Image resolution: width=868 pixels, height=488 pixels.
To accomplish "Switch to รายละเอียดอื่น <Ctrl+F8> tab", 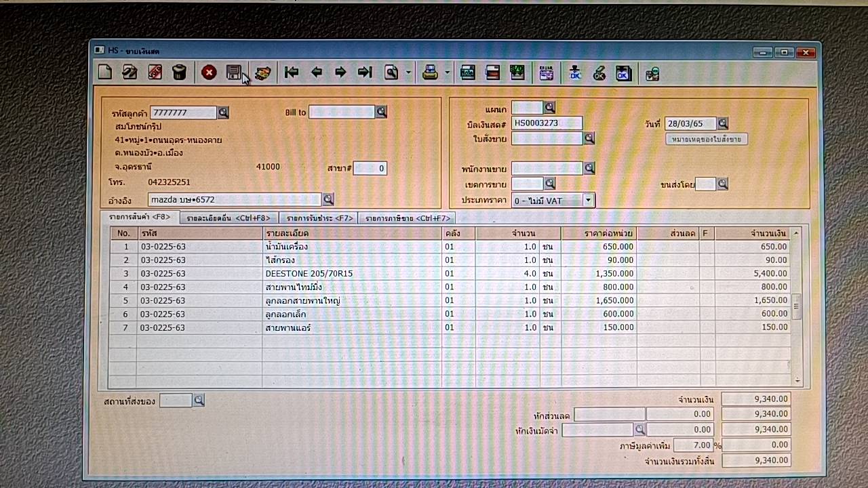I will (x=228, y=218).
